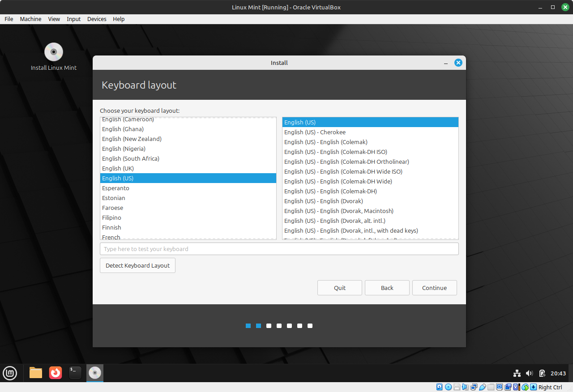Select English (Dvorak, alt. intl.) variant
This screenshot has height=392, width=573.
pos(370,221)
